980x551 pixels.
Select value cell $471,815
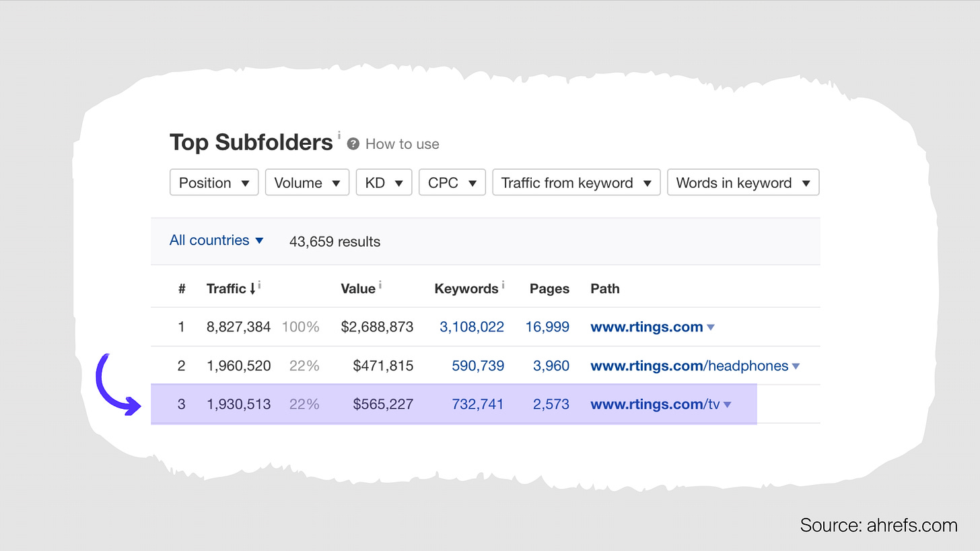tap(383, 366)
